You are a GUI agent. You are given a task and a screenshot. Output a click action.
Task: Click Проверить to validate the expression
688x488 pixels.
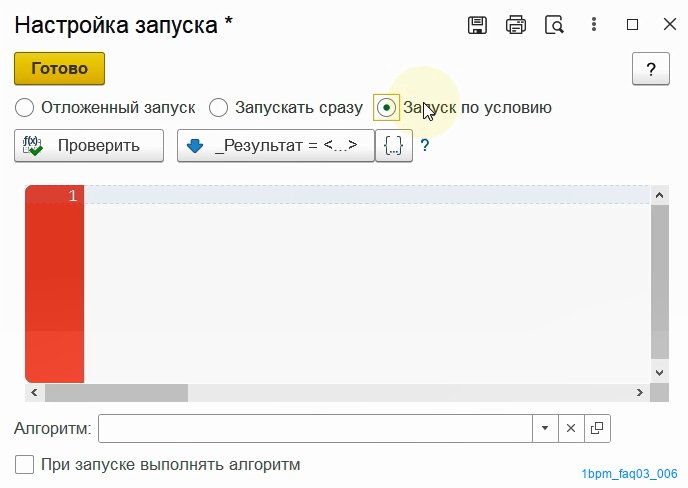pos(89,145)
